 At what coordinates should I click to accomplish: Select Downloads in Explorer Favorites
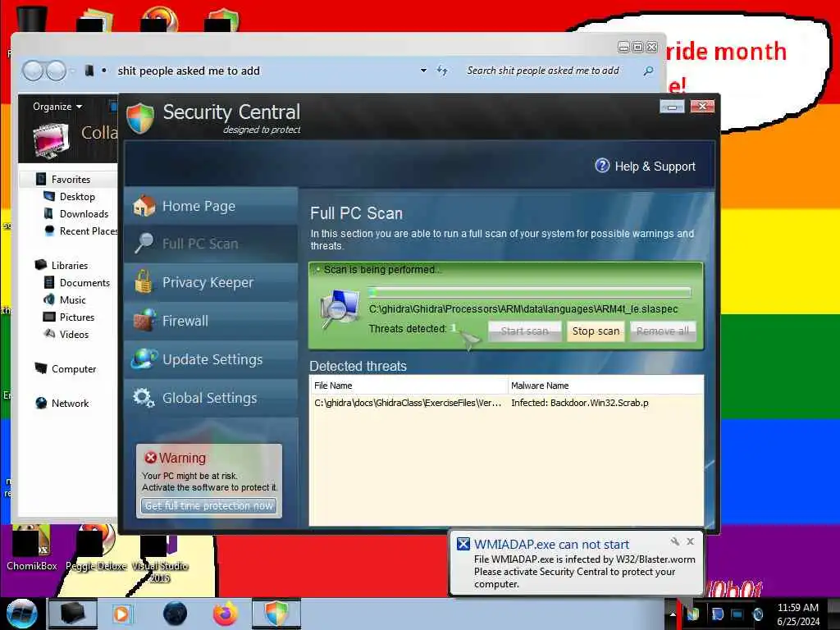pyautogui.click(x=84, y=214)
